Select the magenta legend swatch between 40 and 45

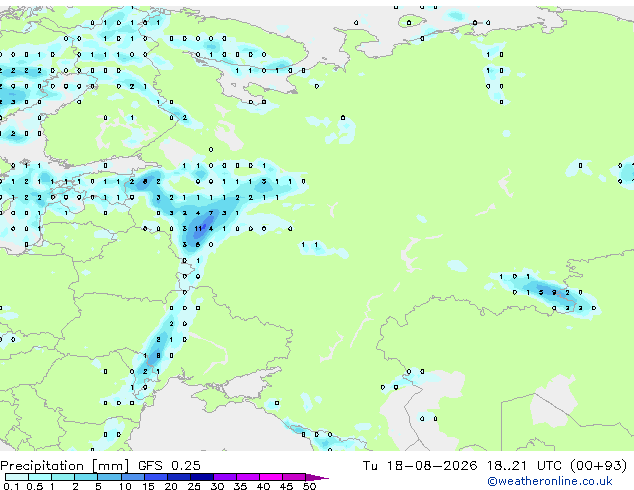271,477
